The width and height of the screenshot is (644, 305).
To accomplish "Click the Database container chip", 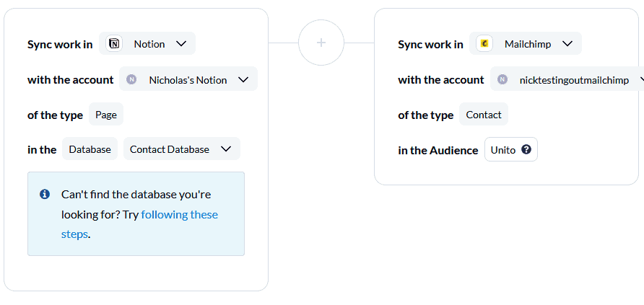I will point(90,149).
